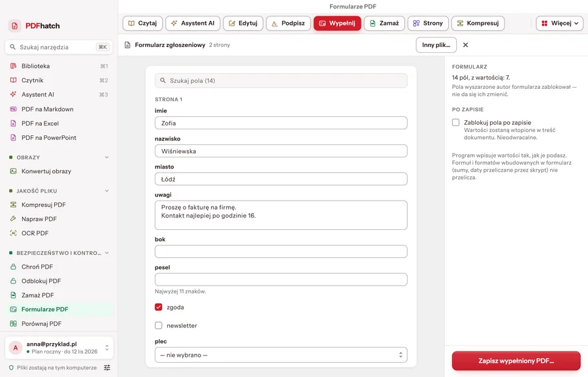Viewport: 588px width, 377px height.
Task: Open the Więcej dropdown menu
Action: click(x=559, y=24)
